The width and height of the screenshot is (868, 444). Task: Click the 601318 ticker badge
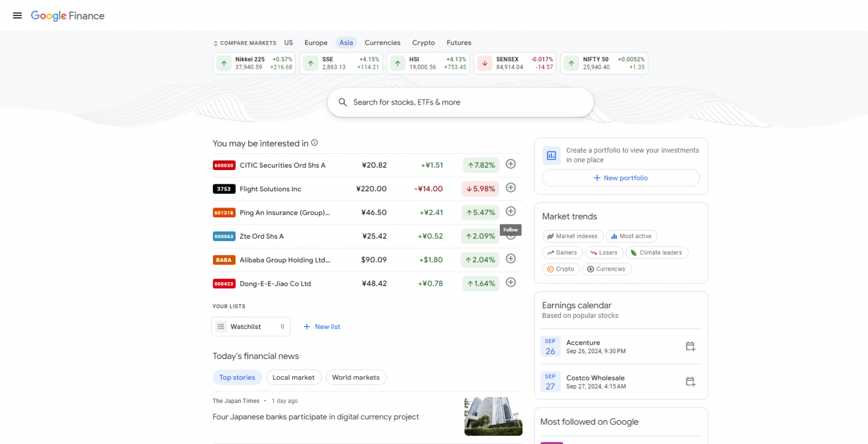coord(224,213)
